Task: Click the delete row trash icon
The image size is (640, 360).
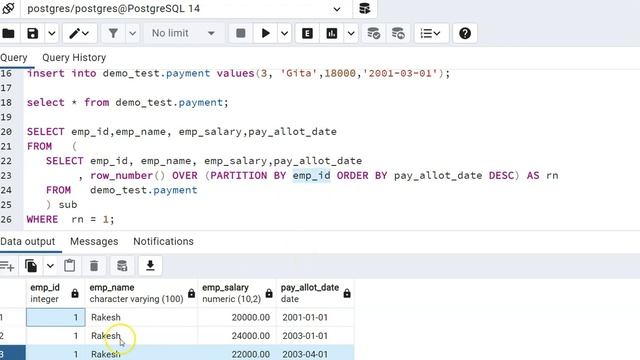Action: 94,266
